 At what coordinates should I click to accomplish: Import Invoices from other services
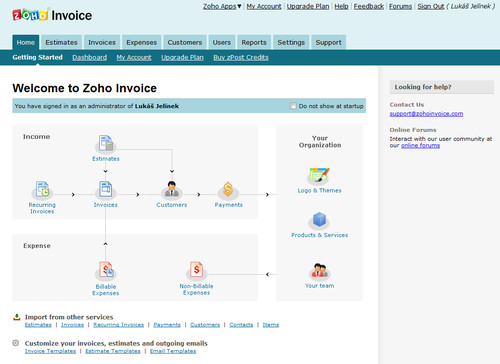pyautogui.click(x=72, y=325)
